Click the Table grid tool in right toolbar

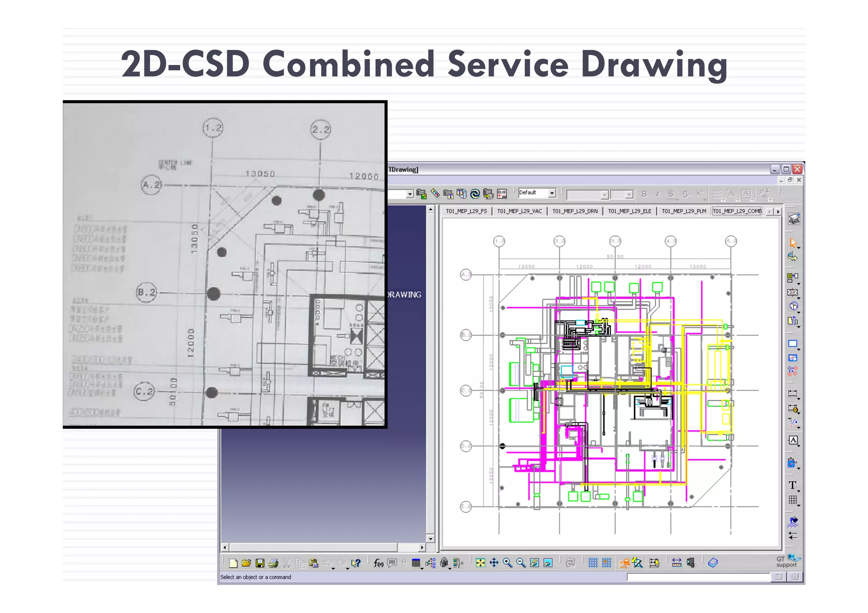pyautogui.click(x=793, y=500)
